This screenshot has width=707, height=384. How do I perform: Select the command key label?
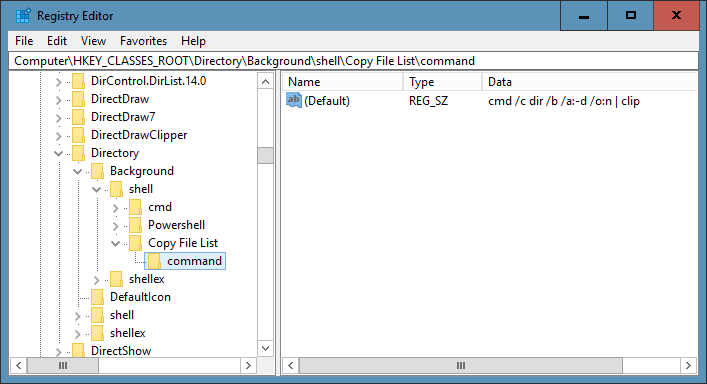[x=194, y=261]
